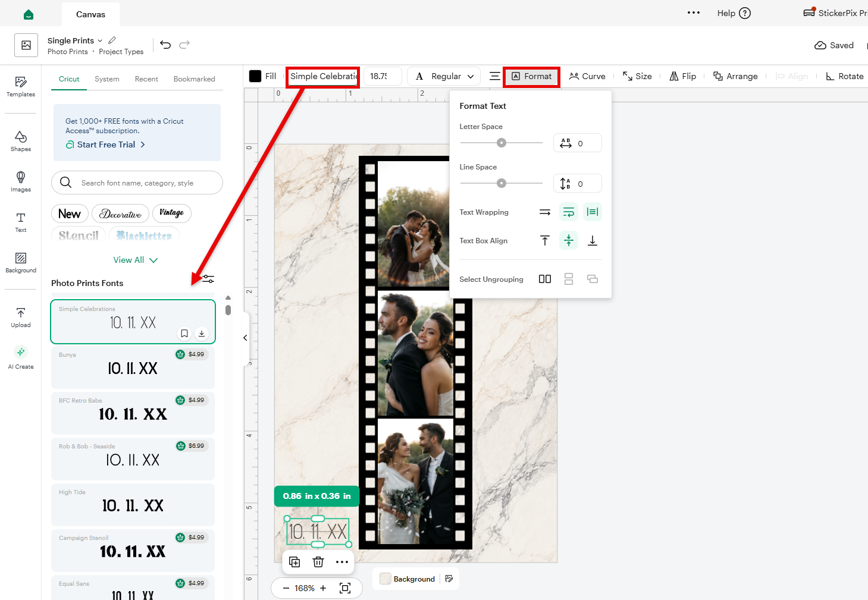Screen dimensions: 868x600
Task: Click the font size input field
Action: (383, 76)
